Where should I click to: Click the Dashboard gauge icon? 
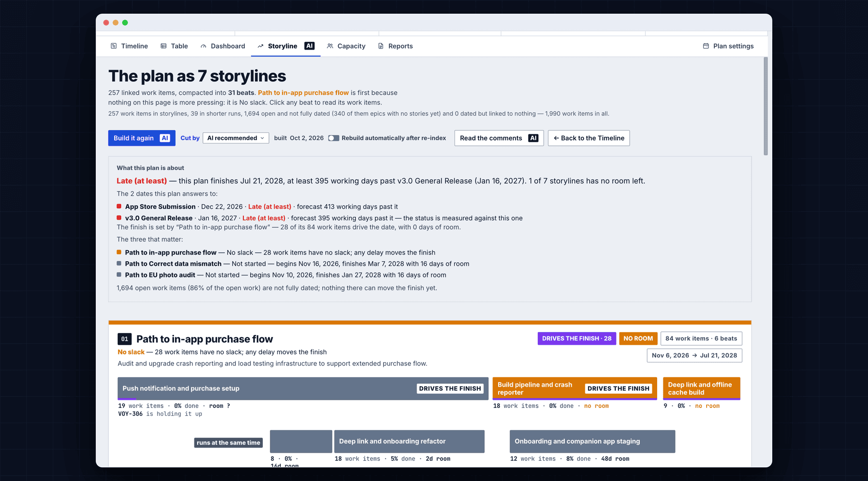click(x=203, y=46)
